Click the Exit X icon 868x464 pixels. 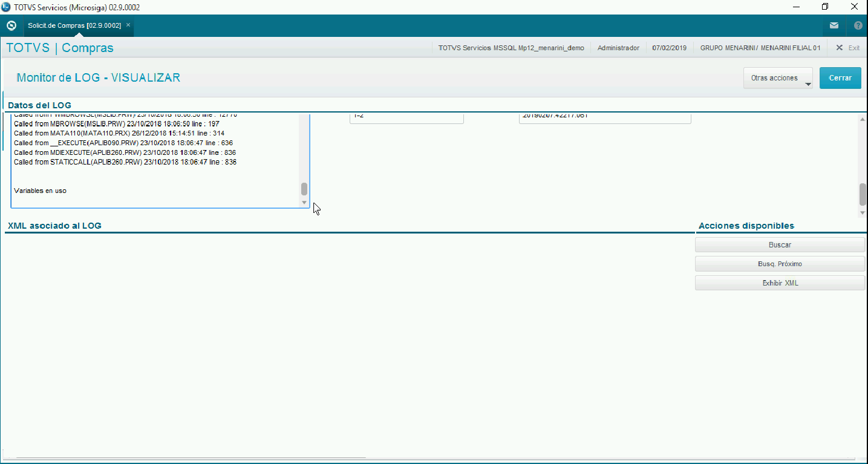[x=840, y=48]
